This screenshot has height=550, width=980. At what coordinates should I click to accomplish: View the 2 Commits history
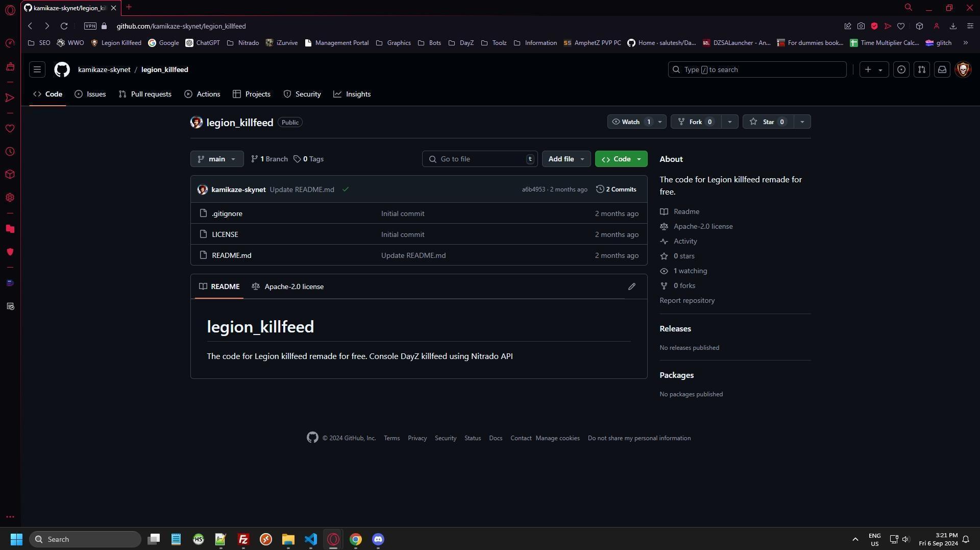616,189
